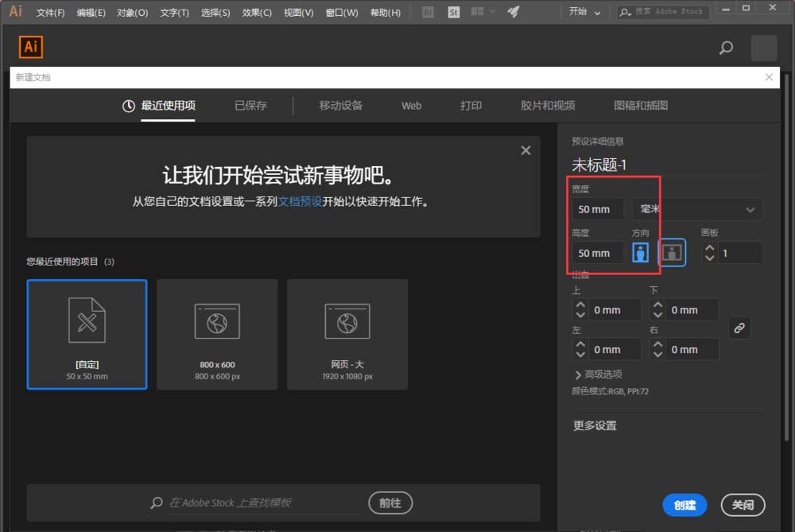The image size is (795, 532).
Task: Click the Creative Cloud sync rocket icon
Action: pyautogui.click(x=512, y=11)
